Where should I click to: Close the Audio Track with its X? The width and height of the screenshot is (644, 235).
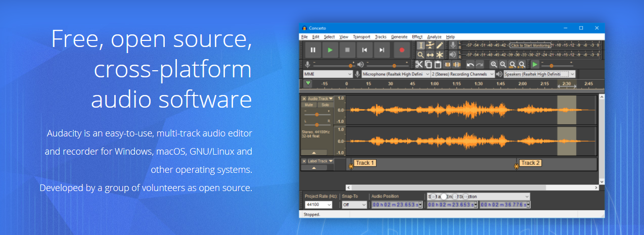(304, 99)
